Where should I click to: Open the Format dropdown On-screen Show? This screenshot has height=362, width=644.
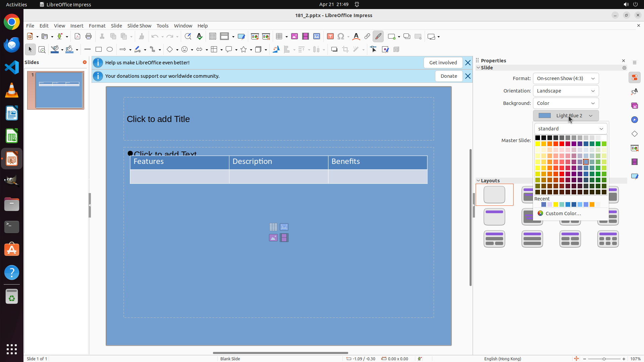[x=566, y=78]
